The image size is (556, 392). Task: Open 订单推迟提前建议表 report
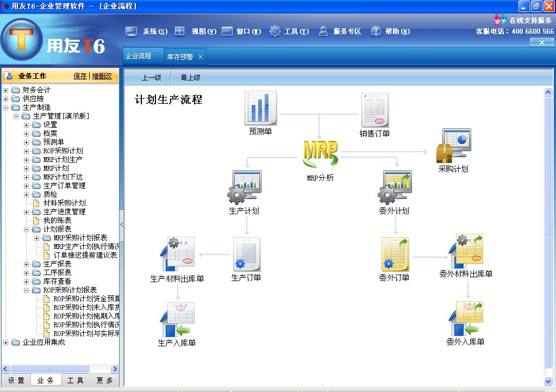[x=85, y=256]
